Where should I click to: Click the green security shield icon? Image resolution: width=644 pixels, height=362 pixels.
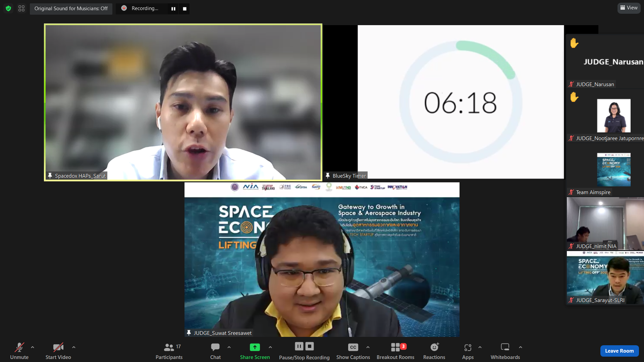(8, 8)
